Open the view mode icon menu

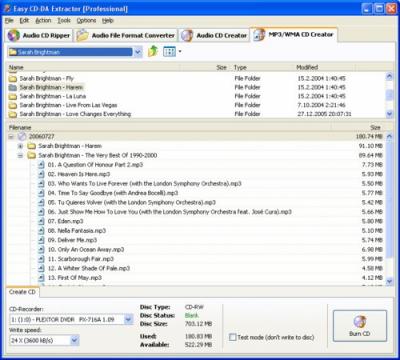pos(169,51)
